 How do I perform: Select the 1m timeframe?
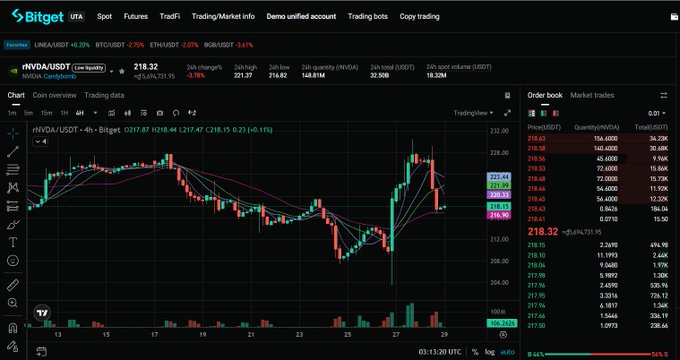click(x=12, y=113)
